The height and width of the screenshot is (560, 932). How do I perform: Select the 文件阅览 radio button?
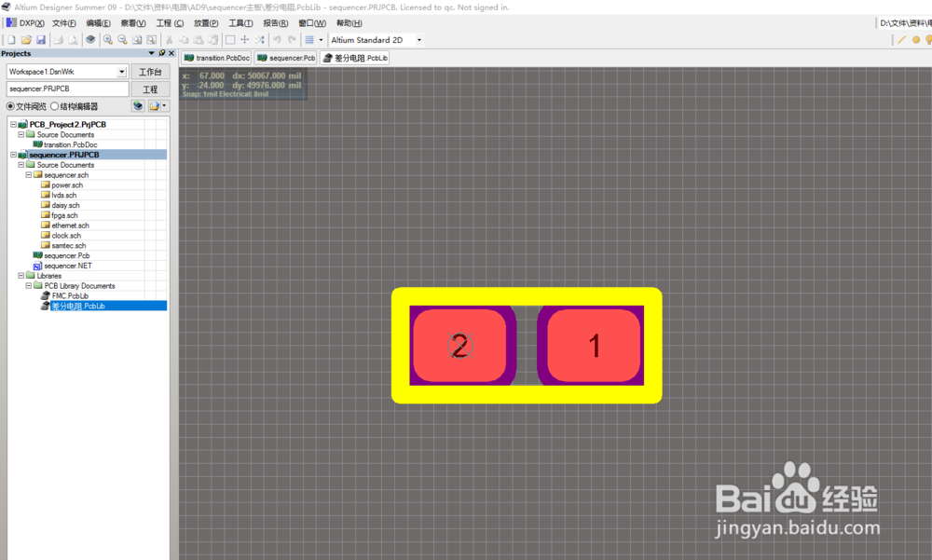pyautogui.click(x=10, y=106)
